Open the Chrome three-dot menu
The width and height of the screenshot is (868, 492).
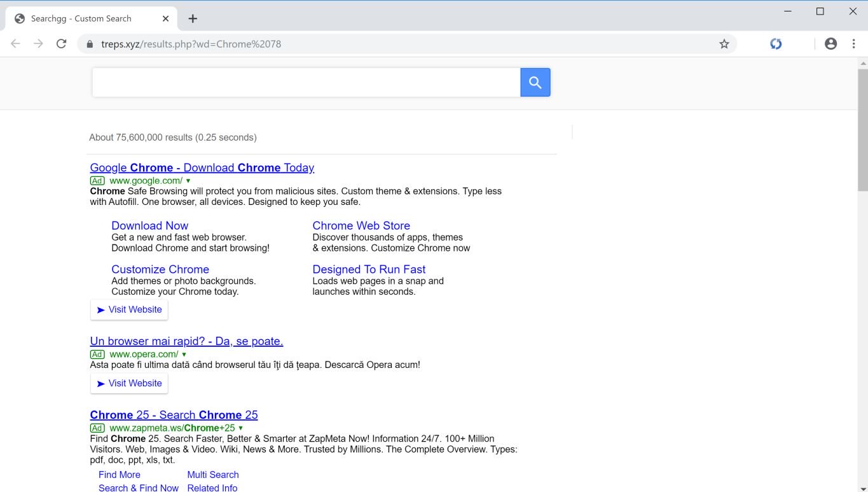click(x=853, y=44)
